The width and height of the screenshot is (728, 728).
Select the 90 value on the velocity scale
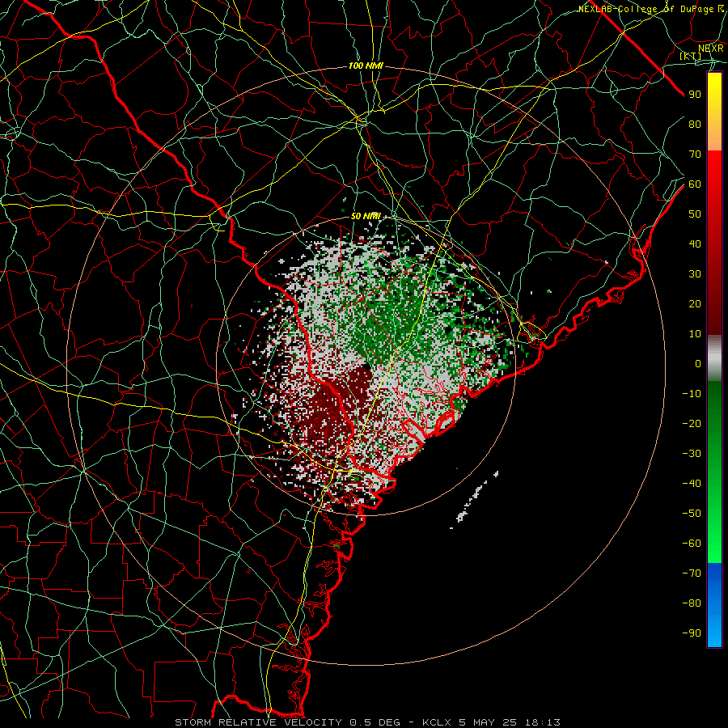(x=695, y=95)
